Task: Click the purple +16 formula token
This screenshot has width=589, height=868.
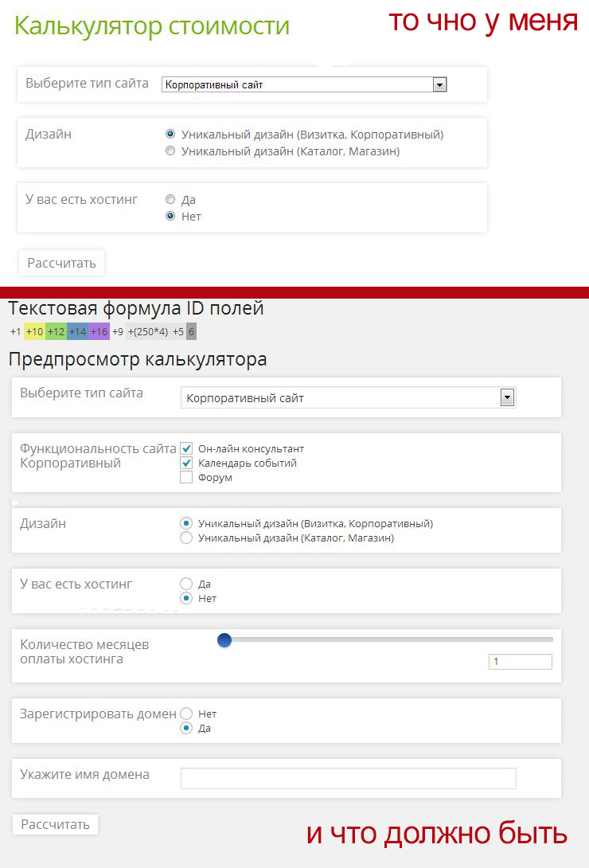Action: click(x=99, y=331)
